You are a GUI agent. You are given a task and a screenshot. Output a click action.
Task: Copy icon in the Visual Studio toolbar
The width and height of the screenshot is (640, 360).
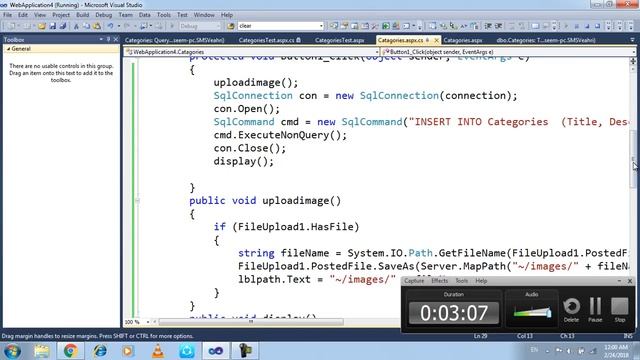click(x=86, y=26)
